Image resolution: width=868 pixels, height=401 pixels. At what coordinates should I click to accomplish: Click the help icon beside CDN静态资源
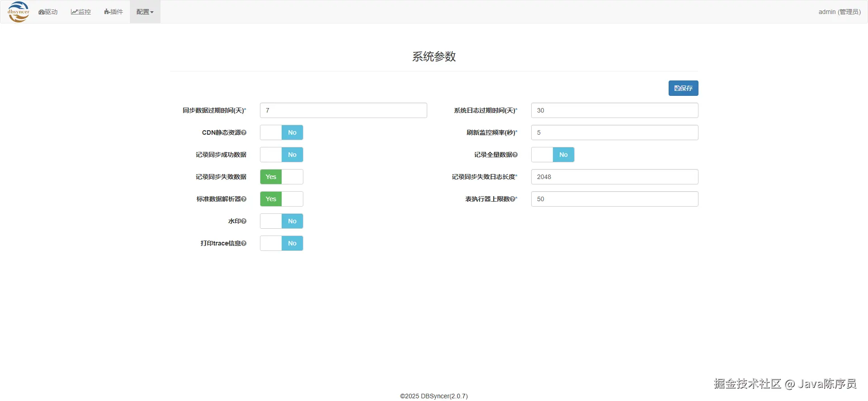tap(244, 132)
